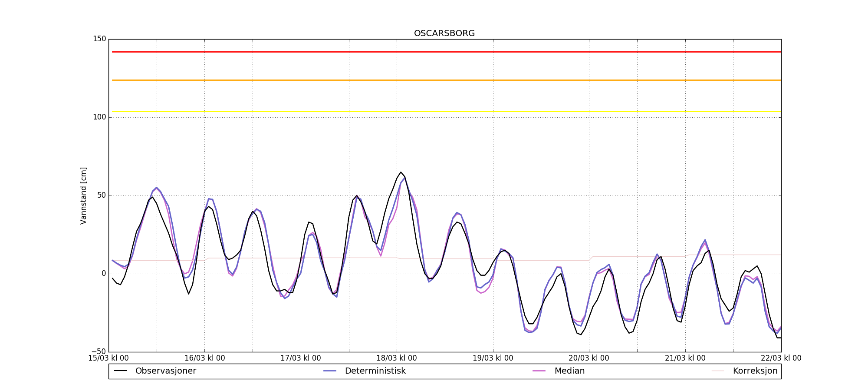Click the 100 y-axis tick label
The image size is (868, 391).
[x=99, y=117]
